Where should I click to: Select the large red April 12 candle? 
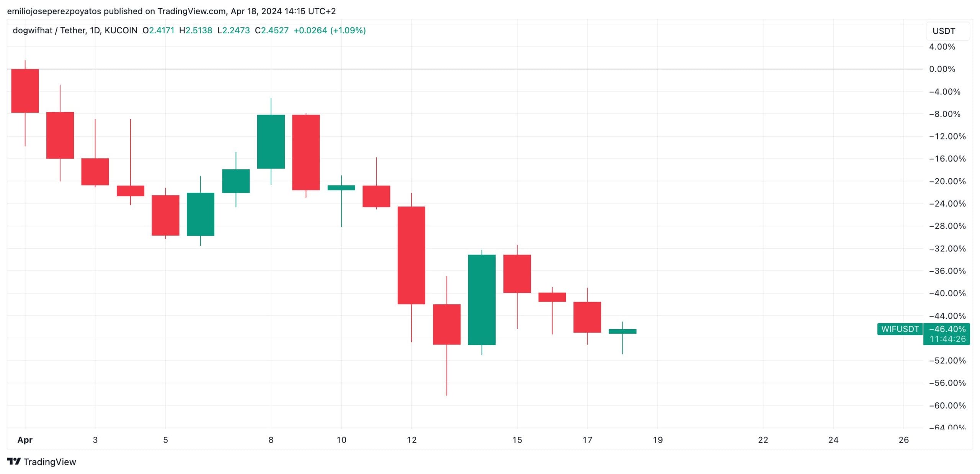coord(411,255)
